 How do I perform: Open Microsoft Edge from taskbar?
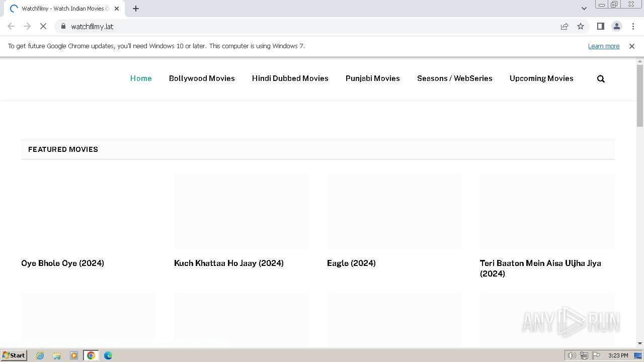pos(108,355)
